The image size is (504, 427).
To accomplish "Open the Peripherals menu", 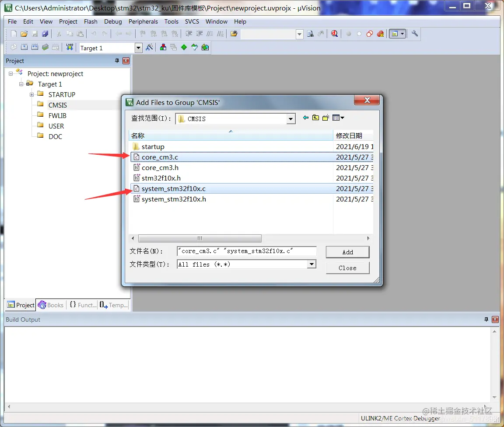I will click(143, 21).
